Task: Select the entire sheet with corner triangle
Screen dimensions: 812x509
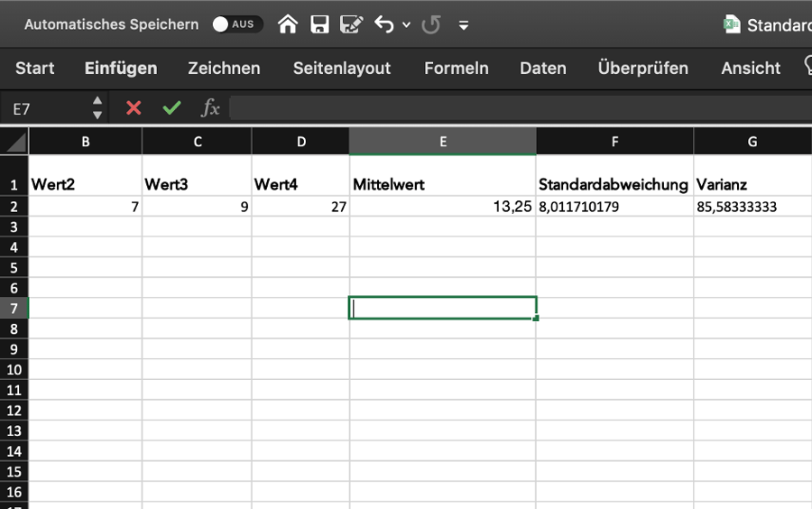Action: 14,142
